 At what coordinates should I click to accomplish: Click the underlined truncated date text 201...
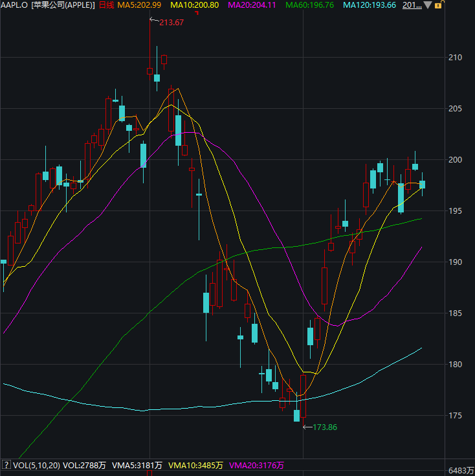click(x=410, y=5)
